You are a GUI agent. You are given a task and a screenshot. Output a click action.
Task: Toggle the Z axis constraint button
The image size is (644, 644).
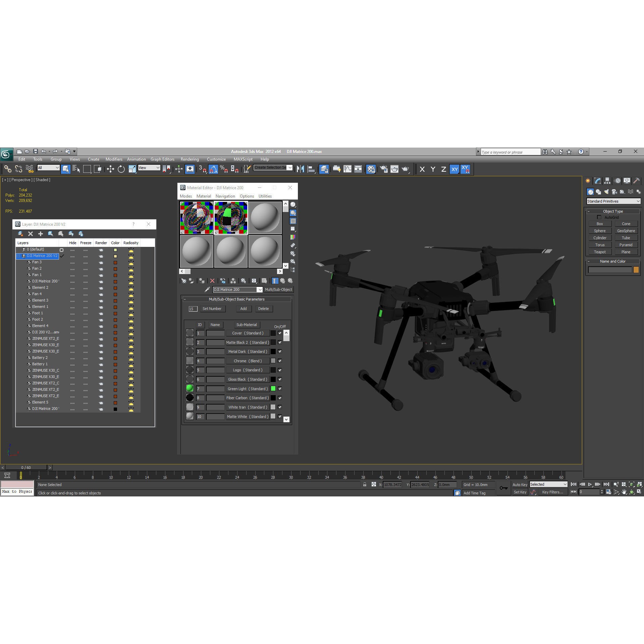(443, 169)
